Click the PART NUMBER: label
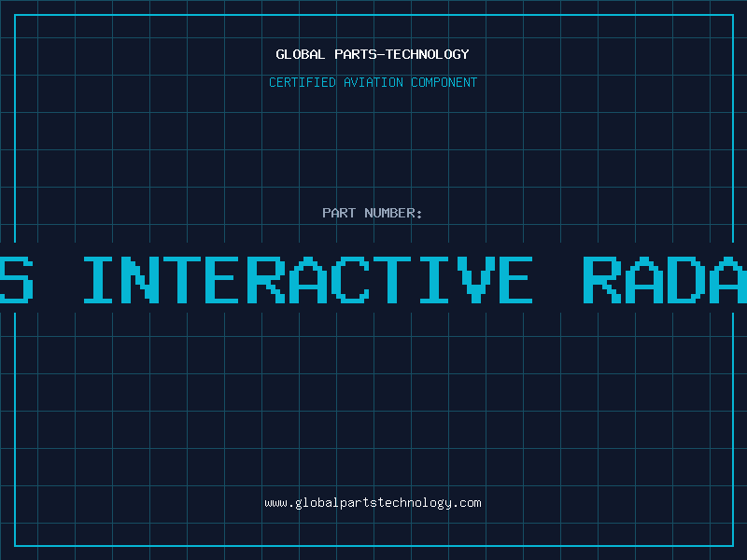Image resolution: width=747 pixels, height=560 pixels. (x=373, y=213)
